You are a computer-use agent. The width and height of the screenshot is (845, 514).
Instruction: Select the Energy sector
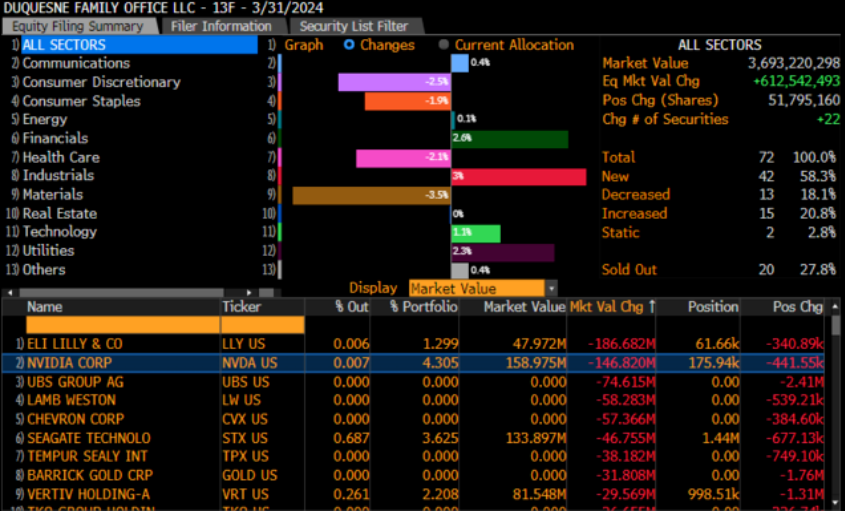tap(45, 119)
